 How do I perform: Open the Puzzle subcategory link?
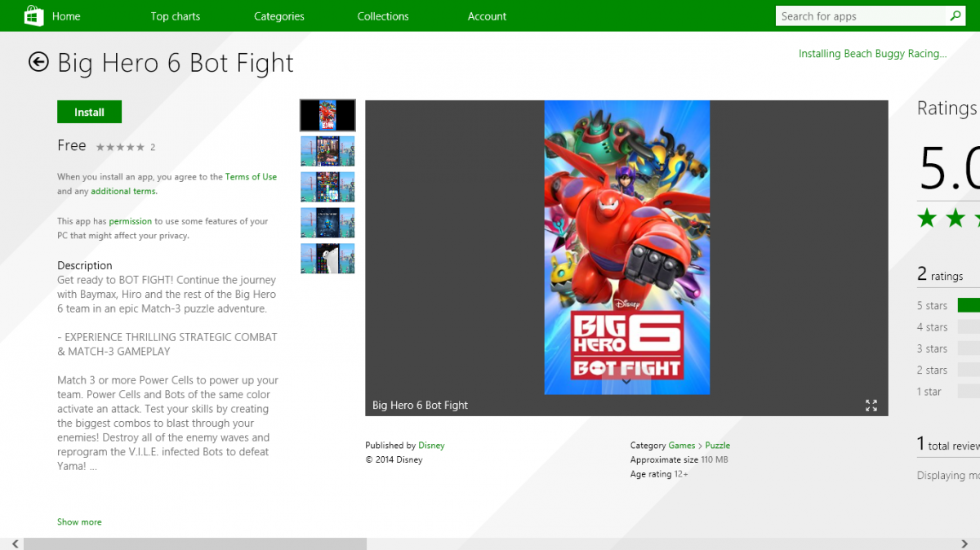[718, 446]
